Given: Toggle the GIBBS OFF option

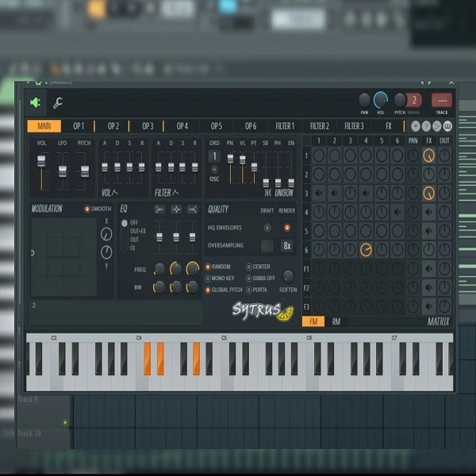Looking at the screenshot, I should tap(260, 278).
